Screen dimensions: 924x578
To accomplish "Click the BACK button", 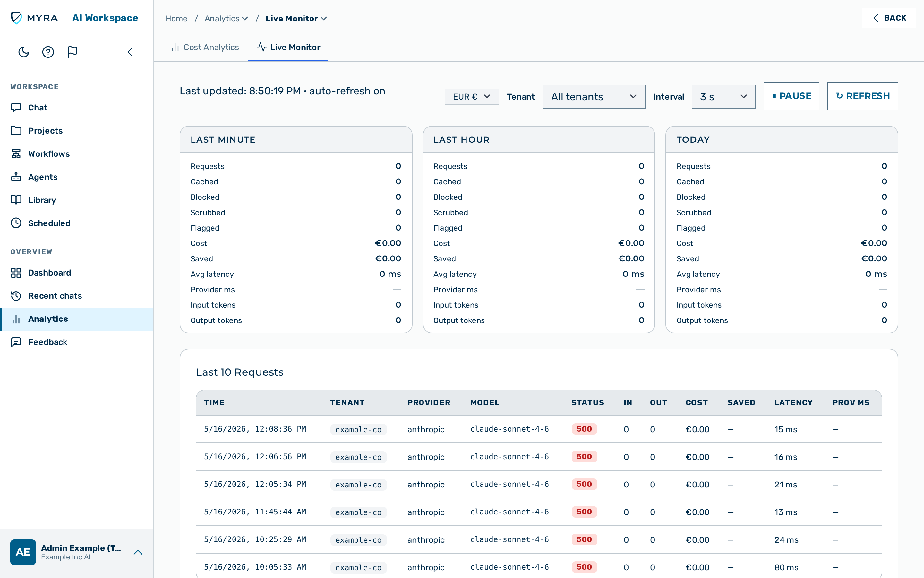I will [888, 18].
